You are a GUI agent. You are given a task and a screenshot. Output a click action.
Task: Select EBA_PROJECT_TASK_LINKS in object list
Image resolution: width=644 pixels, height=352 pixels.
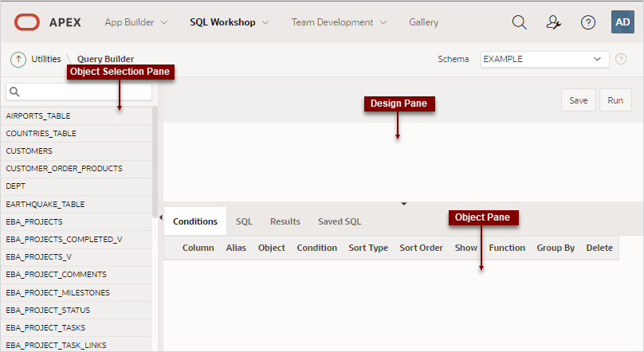pyautogui.click(x=77, y=345)
